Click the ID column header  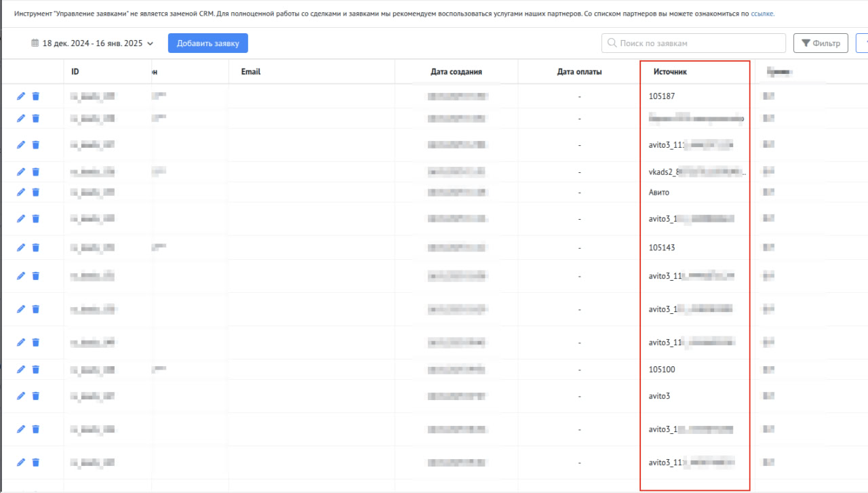(75, 72)
